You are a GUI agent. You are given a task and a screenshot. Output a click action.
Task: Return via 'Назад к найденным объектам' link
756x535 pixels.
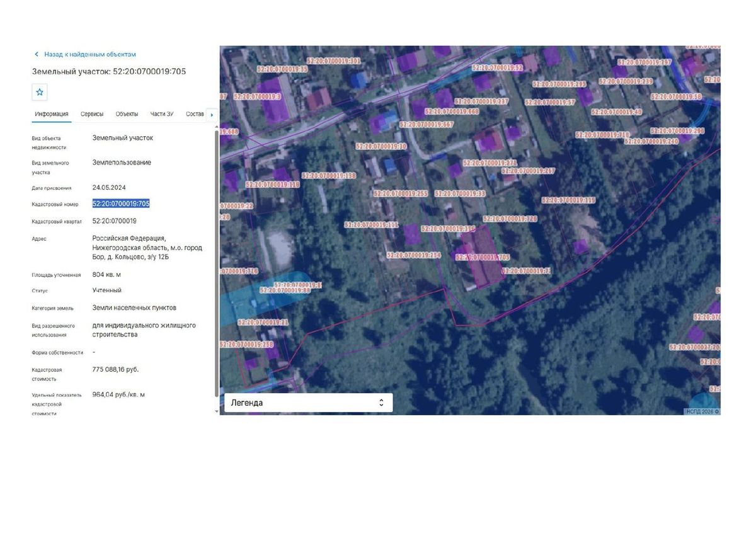[x=90, y=55]
